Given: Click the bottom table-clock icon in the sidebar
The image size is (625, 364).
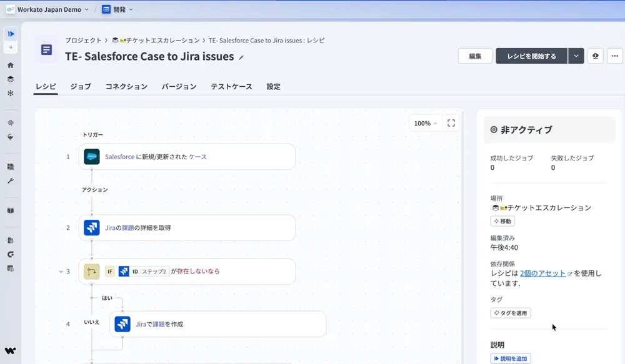Looking at the screenshot, I should point(11,268).
